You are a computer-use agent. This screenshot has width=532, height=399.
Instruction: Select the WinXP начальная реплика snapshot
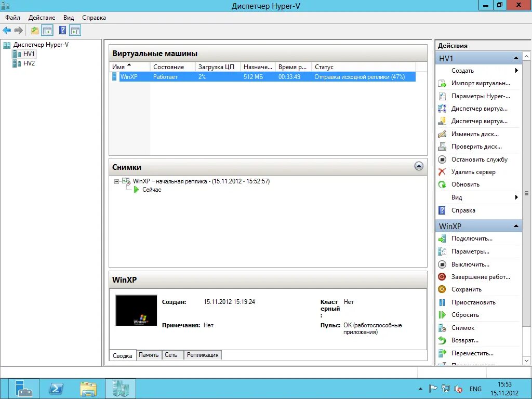201,181
